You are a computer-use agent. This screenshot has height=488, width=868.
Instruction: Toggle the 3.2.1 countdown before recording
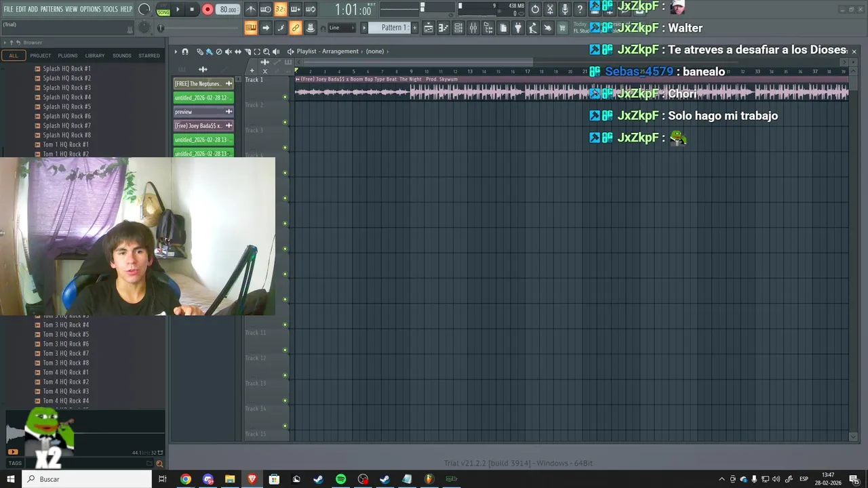281,9
